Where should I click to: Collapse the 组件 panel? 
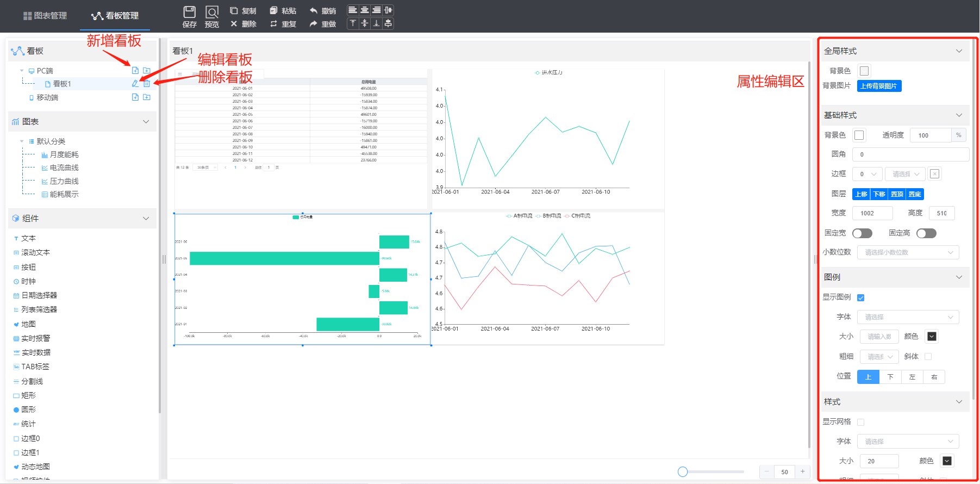146,218
